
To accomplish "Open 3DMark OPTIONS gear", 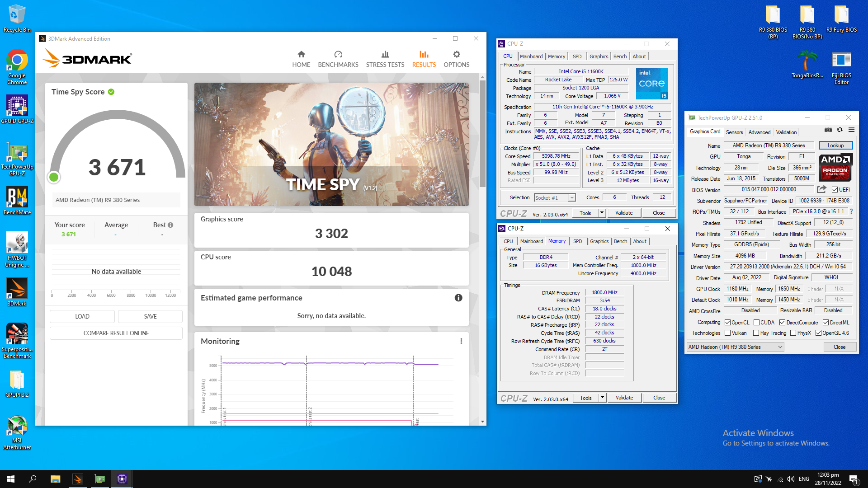I will pyautogui.click(x=457, y=59).
